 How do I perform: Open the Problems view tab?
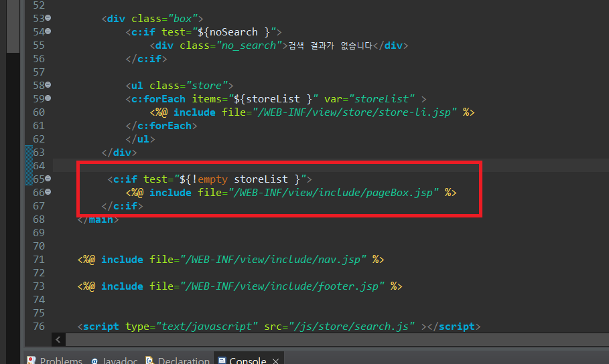coord(55,360)
